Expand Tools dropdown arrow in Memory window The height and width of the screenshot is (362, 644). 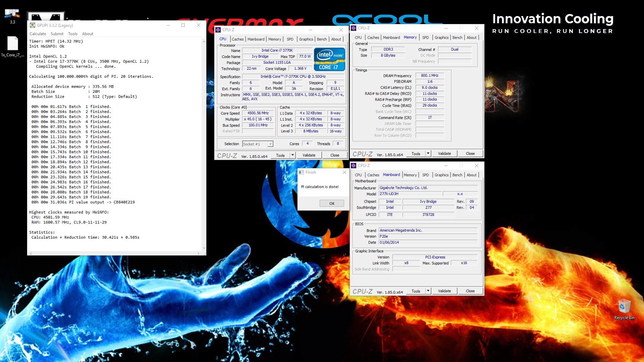click(x=428, y=154)
